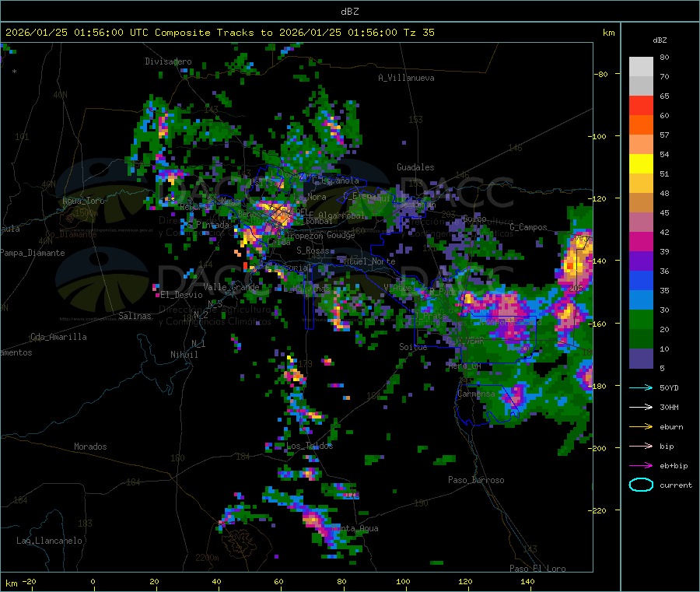Select the light gray 70-80 dBZ swatch
The image size is (700, 592).
tap(641, 67)
